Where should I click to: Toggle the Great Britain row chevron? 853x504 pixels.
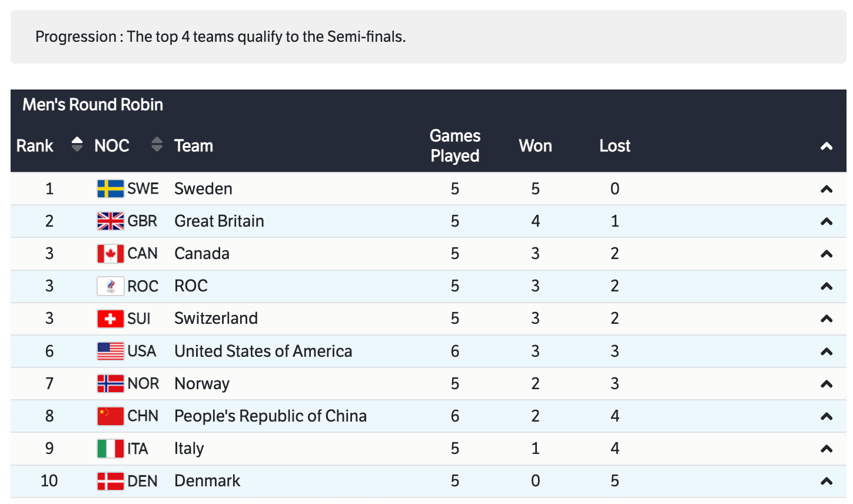click(827, 221)
